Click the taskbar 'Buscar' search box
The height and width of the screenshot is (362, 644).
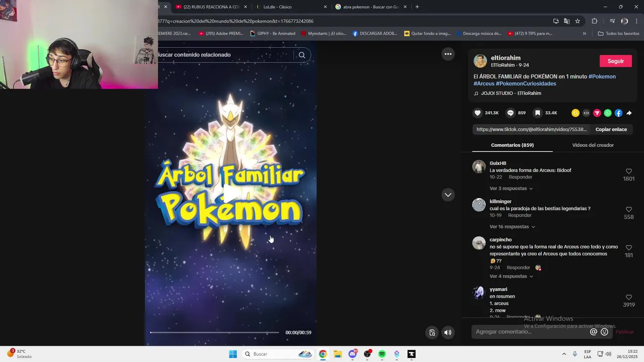coord(278,354)
